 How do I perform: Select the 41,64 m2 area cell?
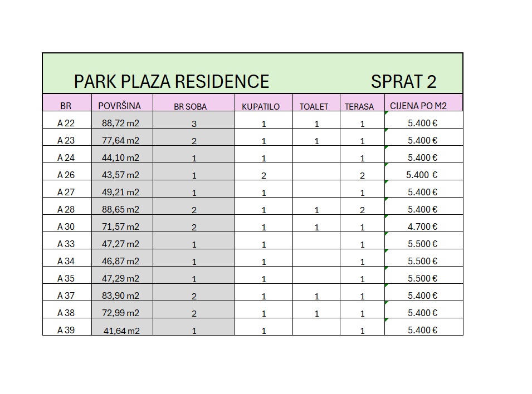tap(121, 331)
